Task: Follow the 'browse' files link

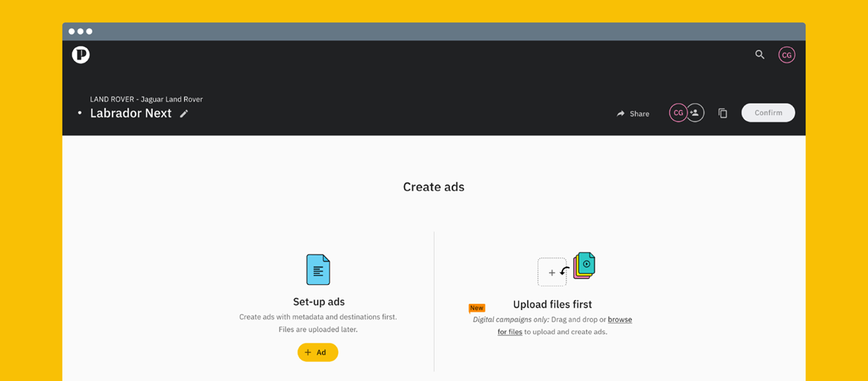Action: point(619,319)
